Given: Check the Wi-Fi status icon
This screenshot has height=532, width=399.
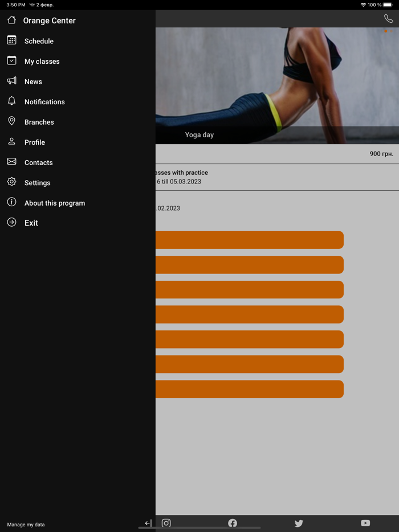Looking at the screenshot, I should 363,5.
